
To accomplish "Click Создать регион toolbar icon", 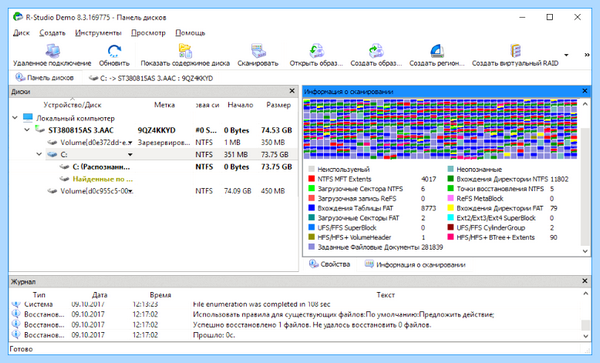I will [x=437, y=50].
